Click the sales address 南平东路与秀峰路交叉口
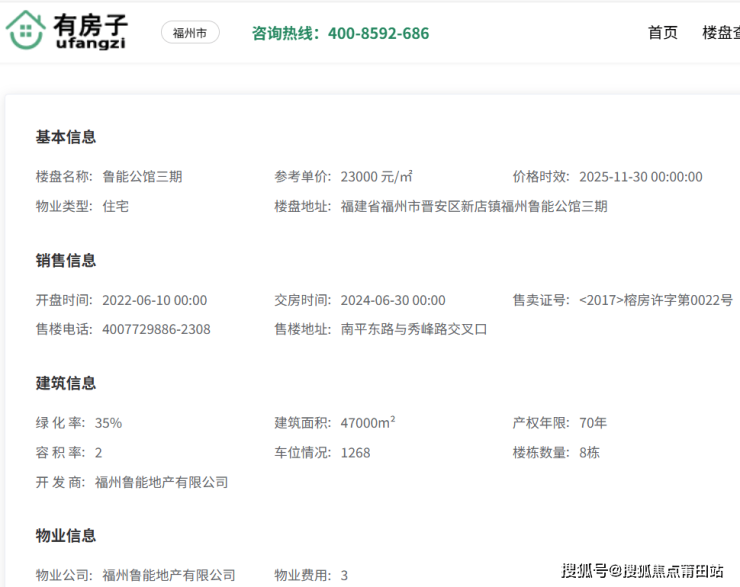 tap(413, 329)
